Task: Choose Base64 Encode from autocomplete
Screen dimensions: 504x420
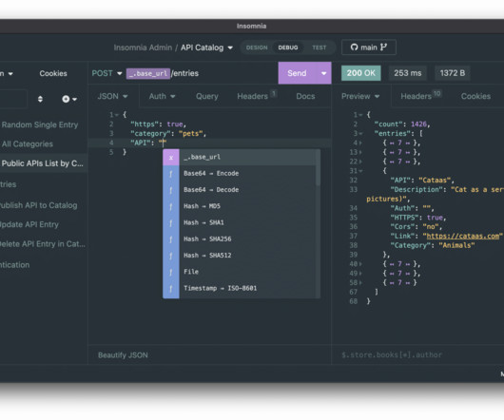Action: click(x=240, y=174)
